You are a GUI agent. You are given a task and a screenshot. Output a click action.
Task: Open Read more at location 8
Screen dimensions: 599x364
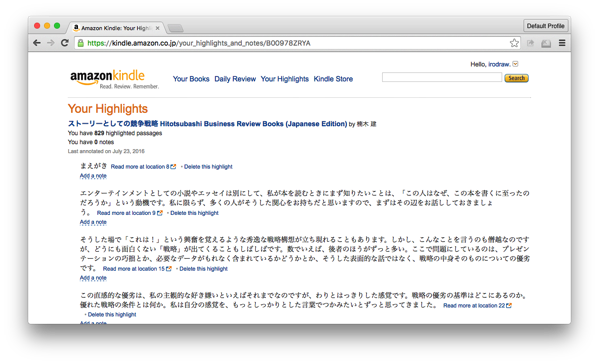click(x=143, y=167)
